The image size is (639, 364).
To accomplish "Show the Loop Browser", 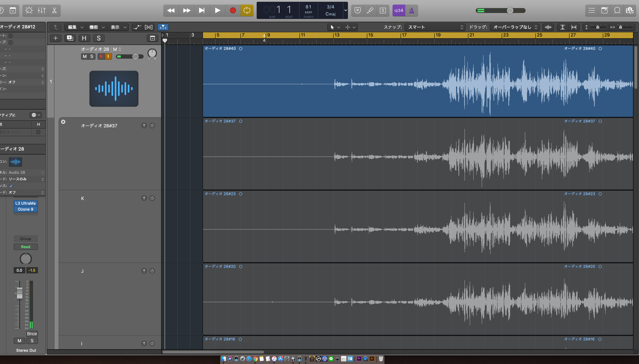I will (617, 11).
